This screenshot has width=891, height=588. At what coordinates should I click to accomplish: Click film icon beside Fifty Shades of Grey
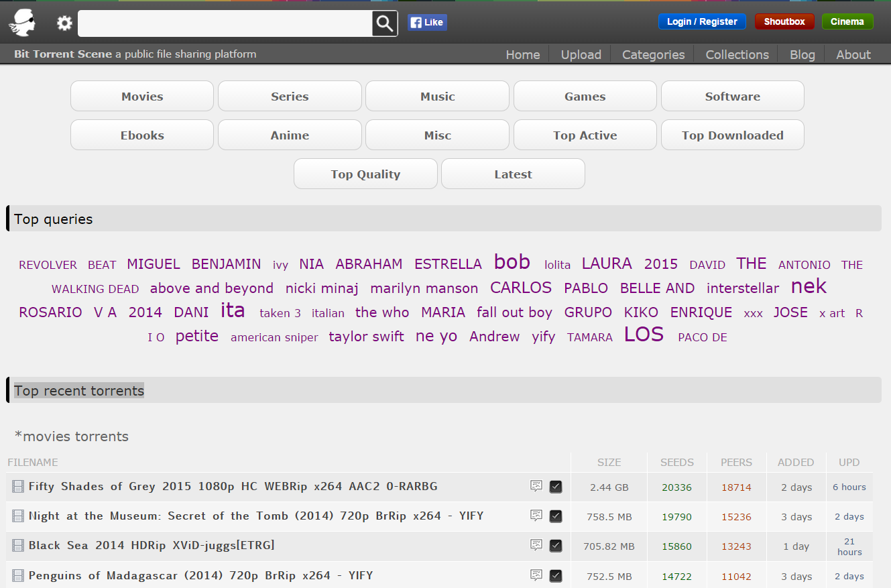[18, 487]
